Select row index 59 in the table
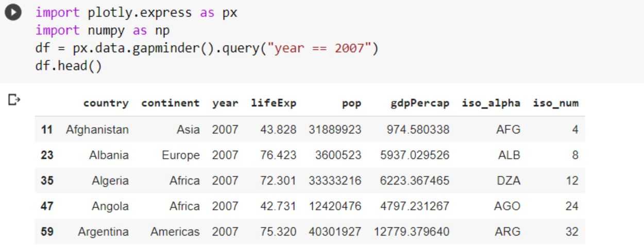This screenshot has height=247, width=644. coord(47,232)
